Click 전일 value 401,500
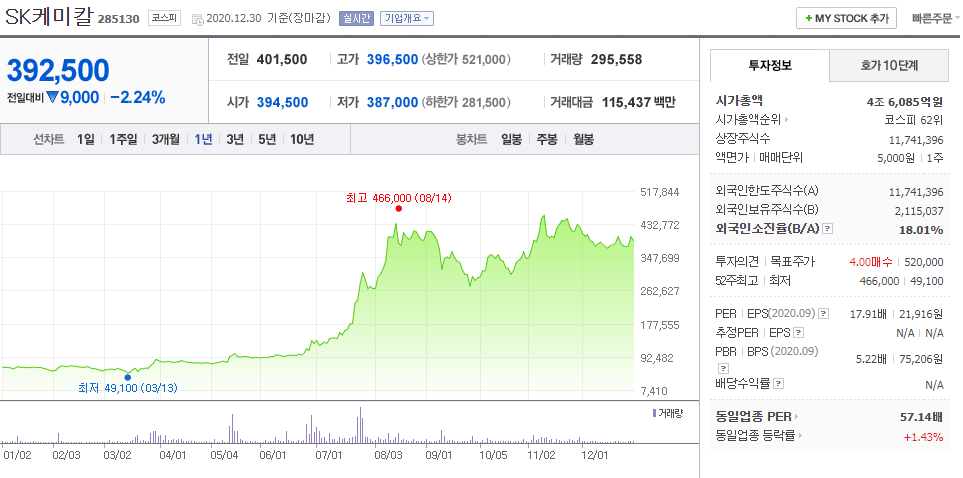 [282, 60]
